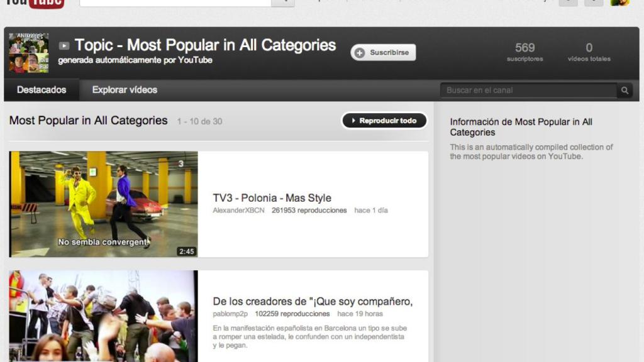Click the channel avatar collage image
Viewport: 644px width, 362px height.
[29, 53]
